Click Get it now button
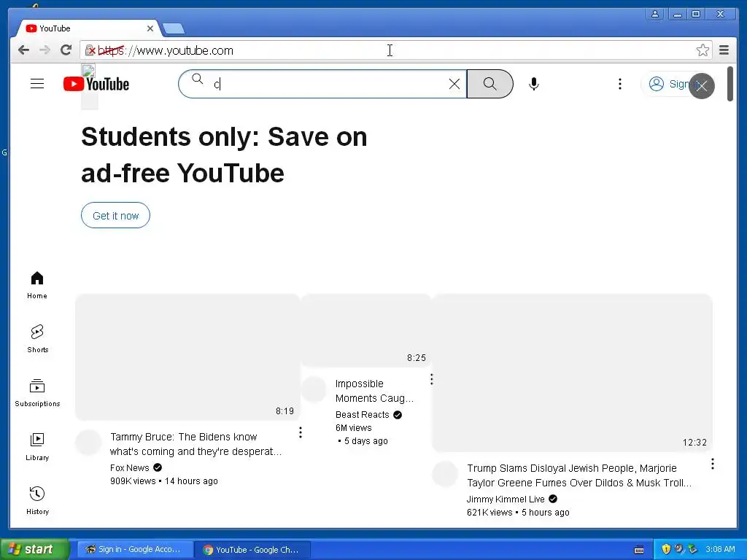This screenshot has width=747, height=560. 116,216
